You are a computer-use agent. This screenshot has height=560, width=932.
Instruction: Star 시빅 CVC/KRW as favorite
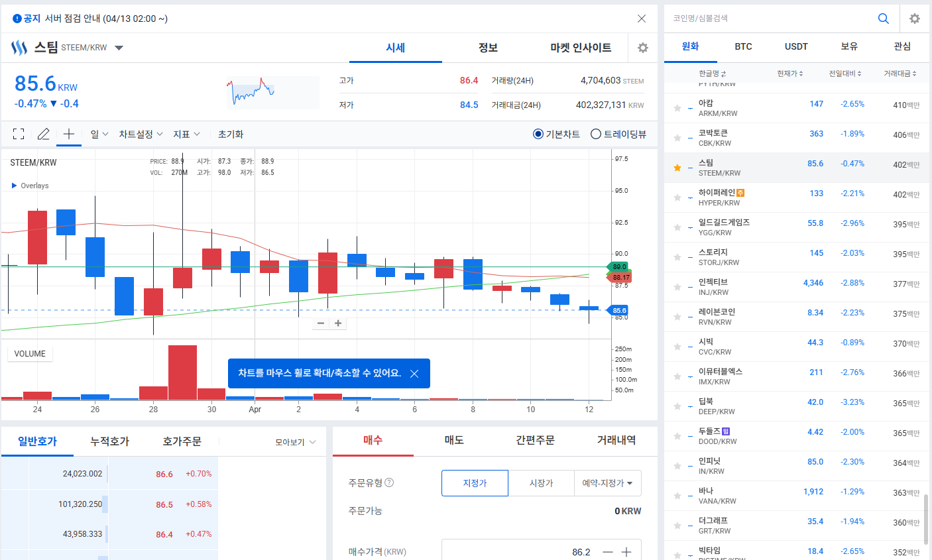pyautogui.click(x=677, y=347)
